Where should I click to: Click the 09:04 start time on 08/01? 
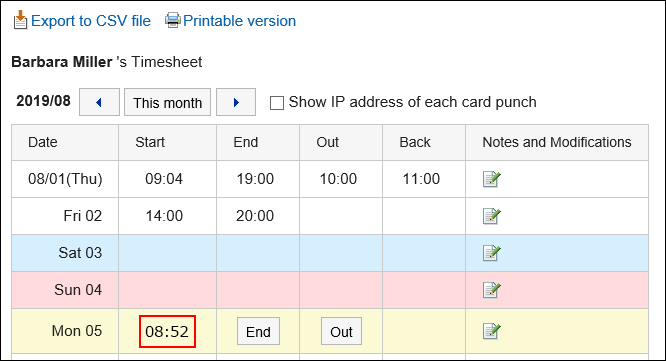[164, 179]
